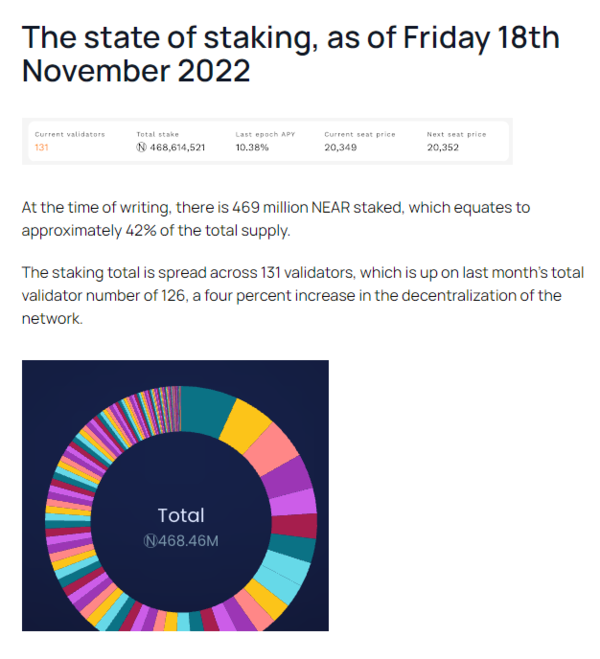This screenshot has height=659, width=600.
Task: Select the Last epoch APY 10.38% figure
Action: click(251, 147)
